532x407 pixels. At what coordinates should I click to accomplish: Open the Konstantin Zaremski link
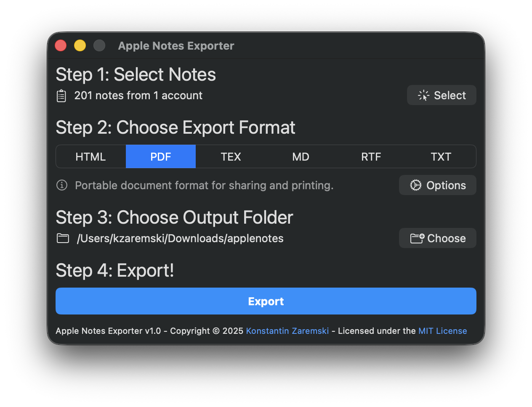point(287,331)
